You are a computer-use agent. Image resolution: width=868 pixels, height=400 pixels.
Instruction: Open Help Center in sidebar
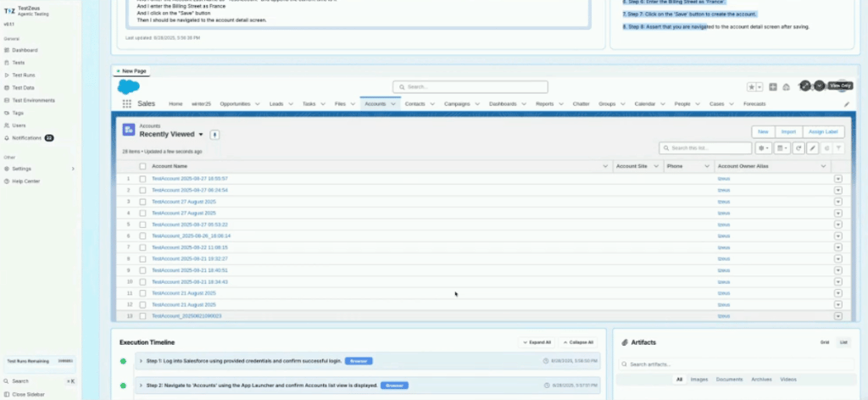coord(25,181)
